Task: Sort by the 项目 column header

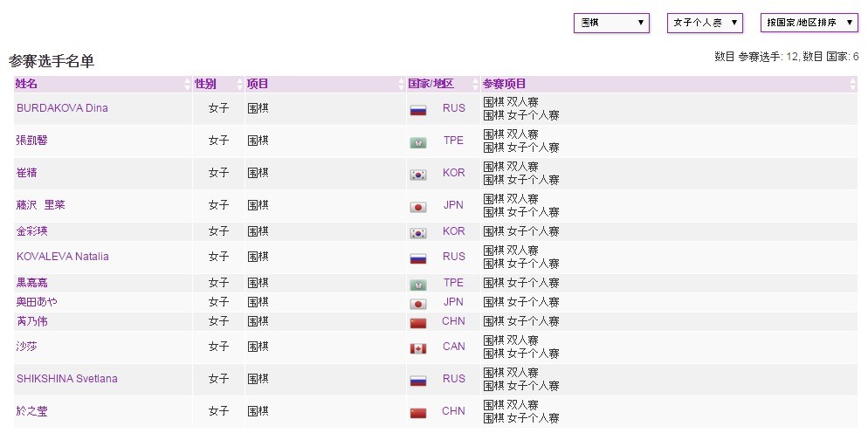Action: pyautogui.click(x=258, y=85)
